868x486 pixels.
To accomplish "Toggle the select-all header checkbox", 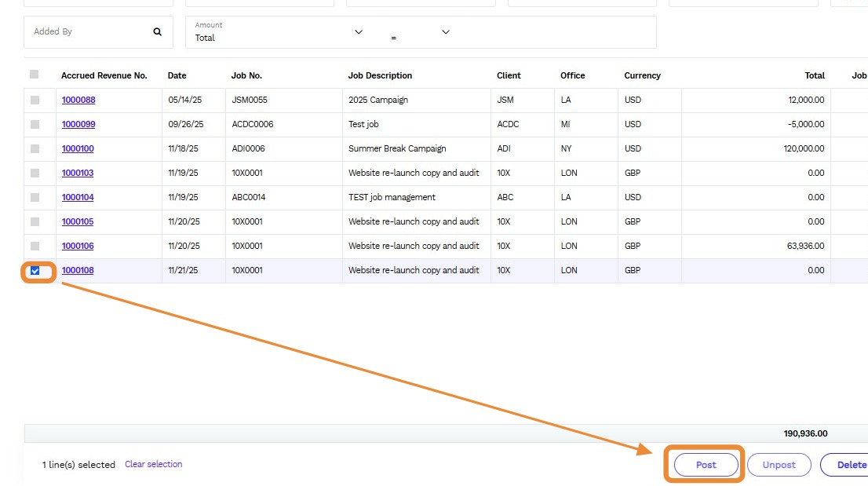I will (x=35, y=74).
